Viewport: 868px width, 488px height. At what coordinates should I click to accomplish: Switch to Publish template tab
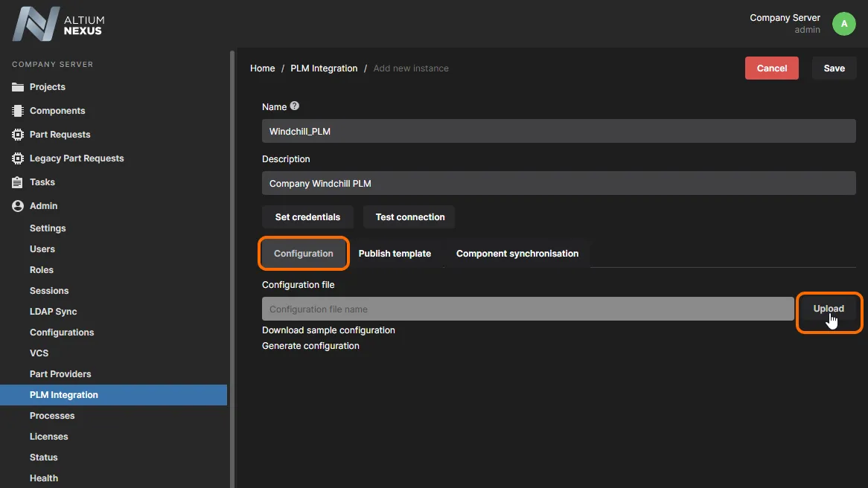coord(395,254)
